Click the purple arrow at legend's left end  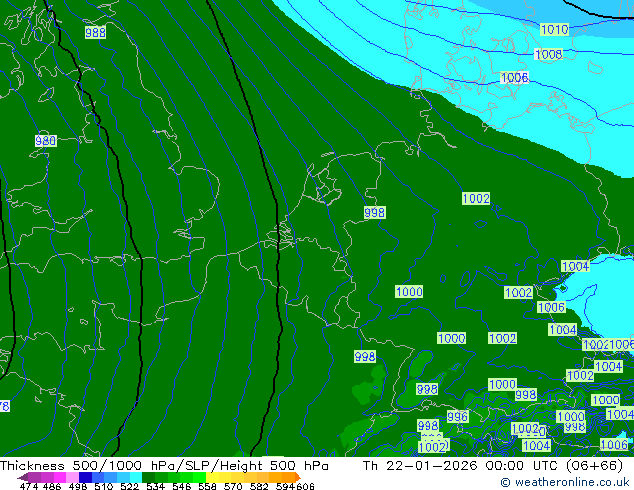coord(23,477)
